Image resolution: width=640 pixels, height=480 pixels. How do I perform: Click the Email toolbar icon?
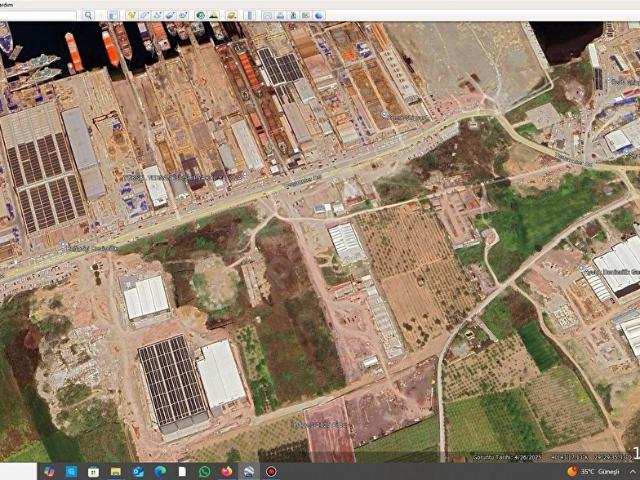pyautogui.click(x=267, y=16)
